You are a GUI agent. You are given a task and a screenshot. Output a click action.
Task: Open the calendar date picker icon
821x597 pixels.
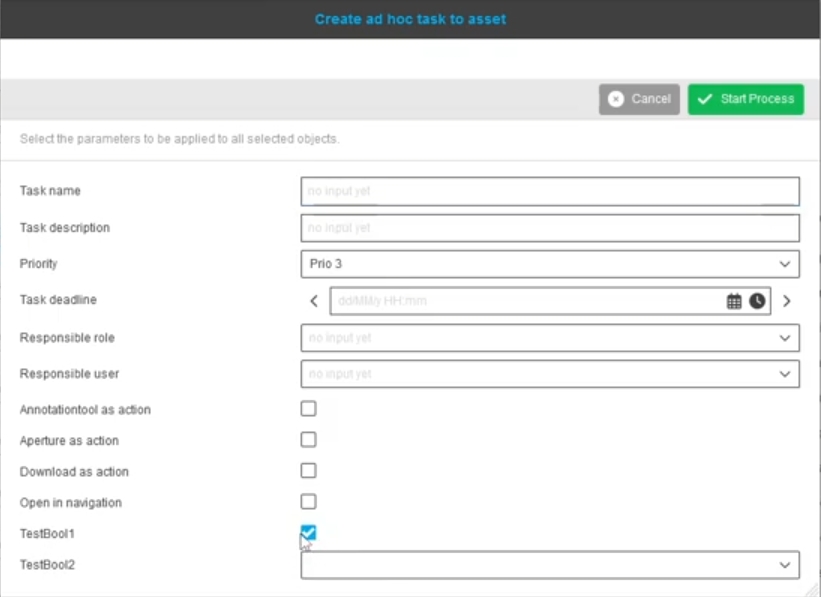(x=734, y=301)
